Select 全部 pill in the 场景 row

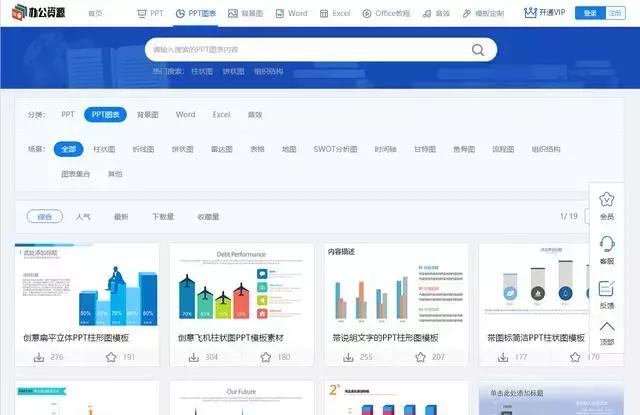(69, 149)
